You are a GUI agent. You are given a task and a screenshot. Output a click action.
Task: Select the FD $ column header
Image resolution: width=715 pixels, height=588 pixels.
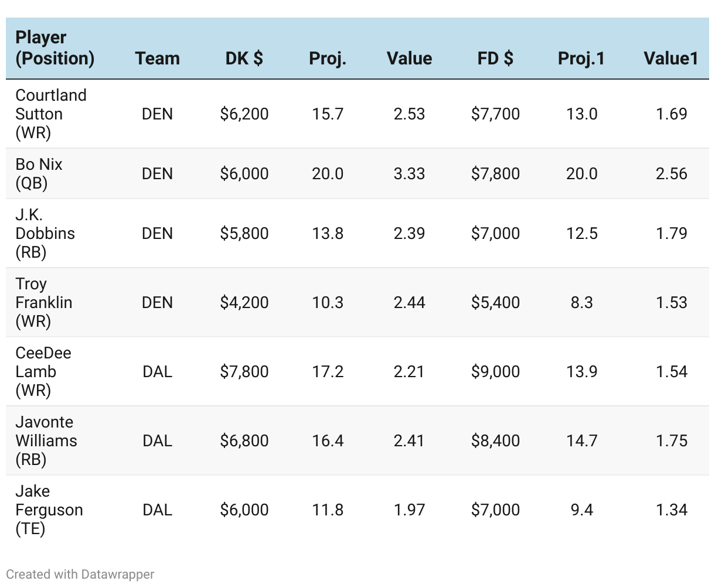tap(495, 59)
